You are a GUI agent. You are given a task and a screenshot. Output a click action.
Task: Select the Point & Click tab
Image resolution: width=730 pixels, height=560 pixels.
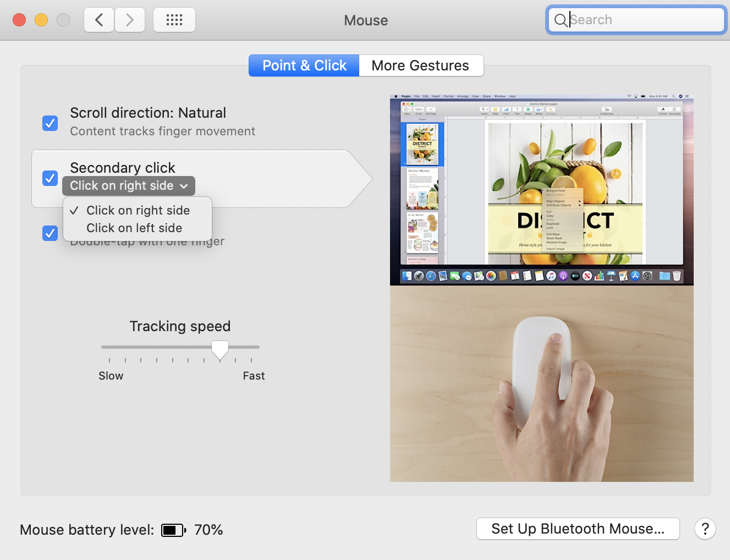click(304, 65)
